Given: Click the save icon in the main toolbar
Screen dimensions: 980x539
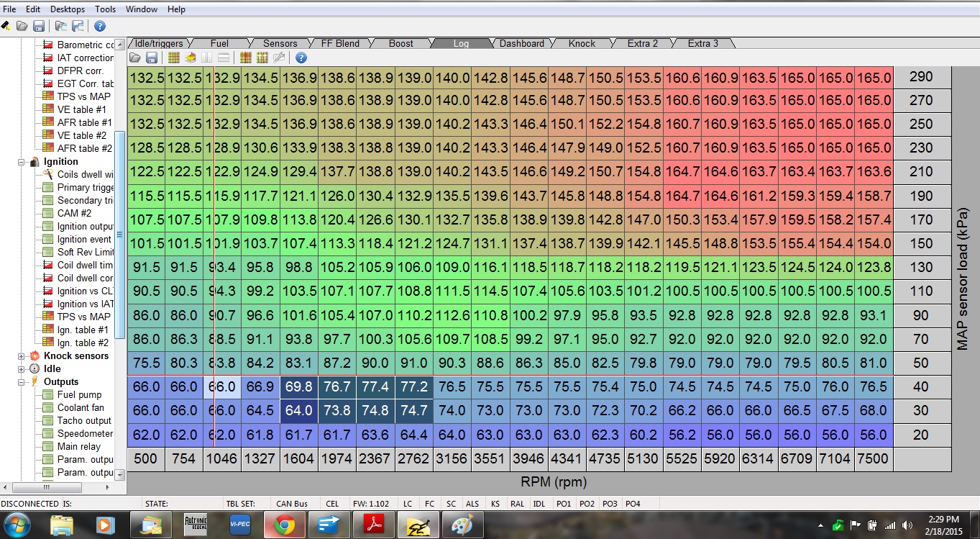Looking at the screenshot, I should pyautogui.click(x=39, y=26).
